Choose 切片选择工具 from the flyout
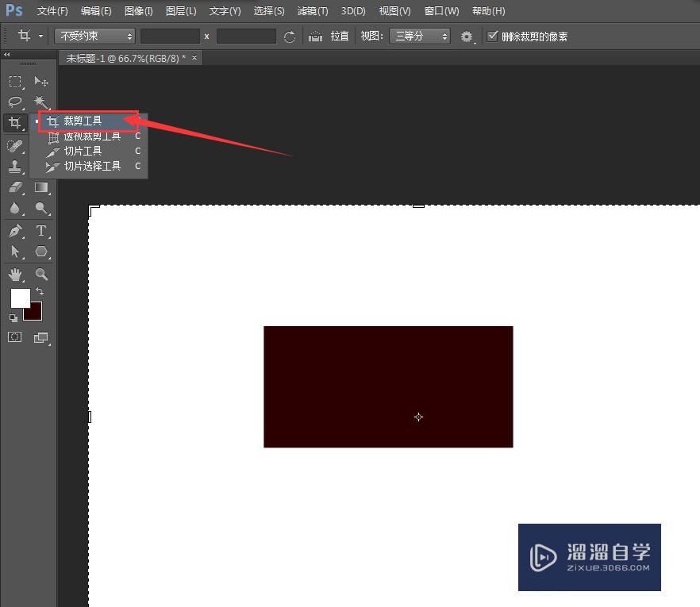The height and width of the screenshot is (607, 700). coord(88,166)
